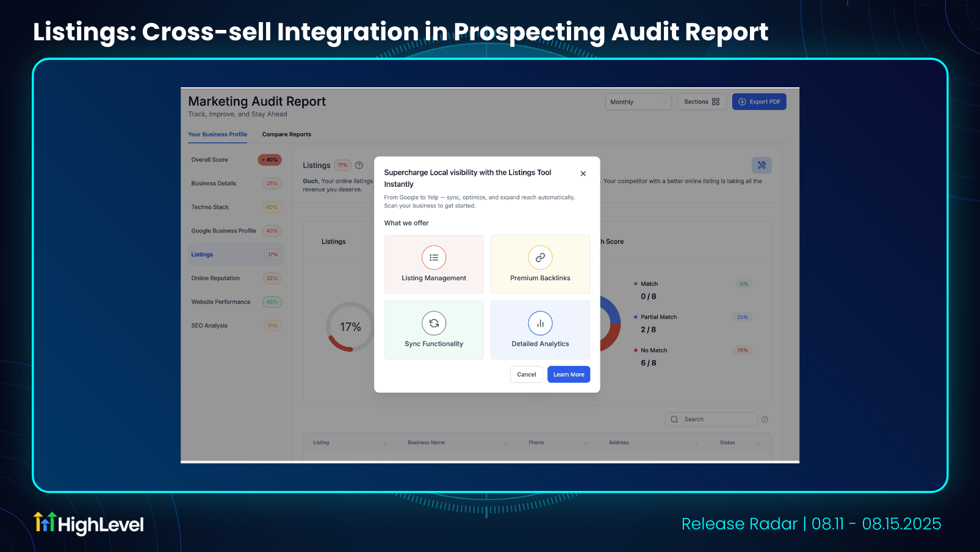The image size is (980, 552).
Task: Click the 40% Overall Score badge
Action: [270, 160]
